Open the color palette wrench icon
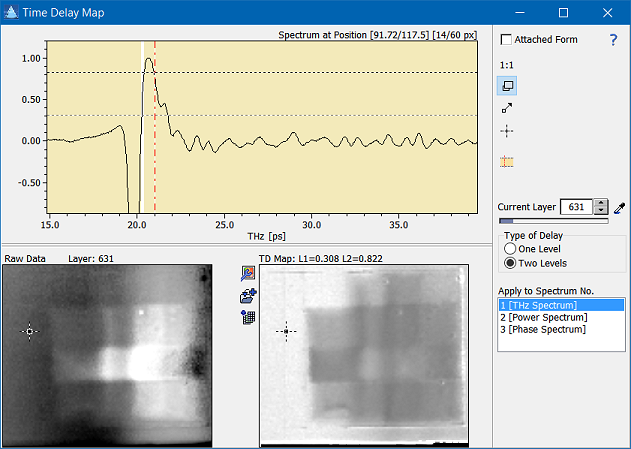631x449 pixels. (x=248, y=274)
